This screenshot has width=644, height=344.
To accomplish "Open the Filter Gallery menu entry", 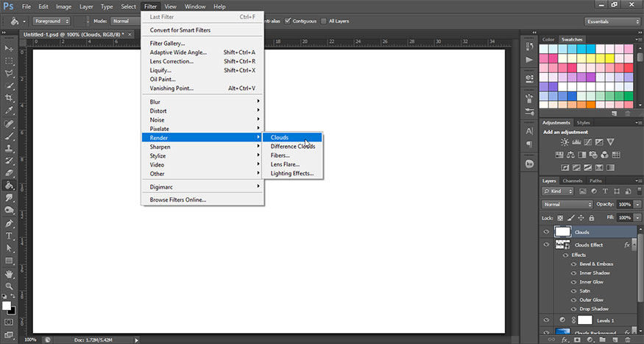I will [167, 43].
